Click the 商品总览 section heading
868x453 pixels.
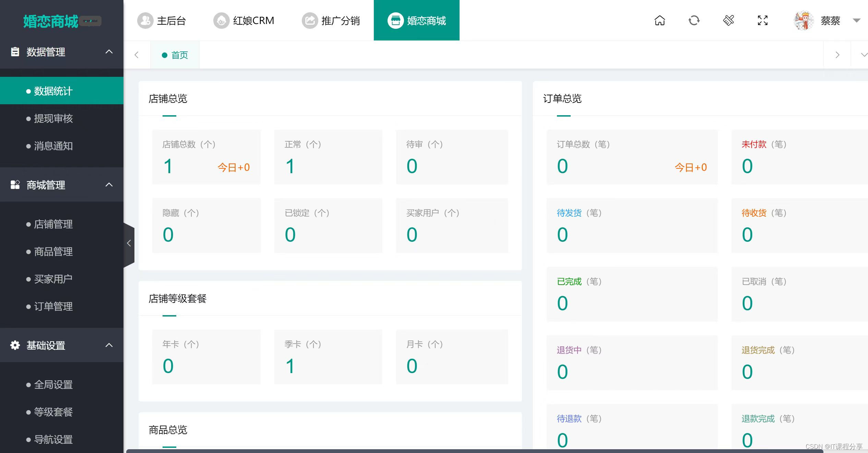[x=168, y=430]
